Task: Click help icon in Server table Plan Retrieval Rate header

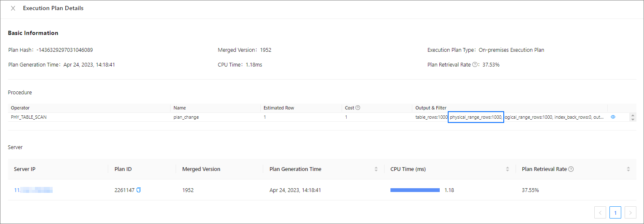Action: [571, 169]
